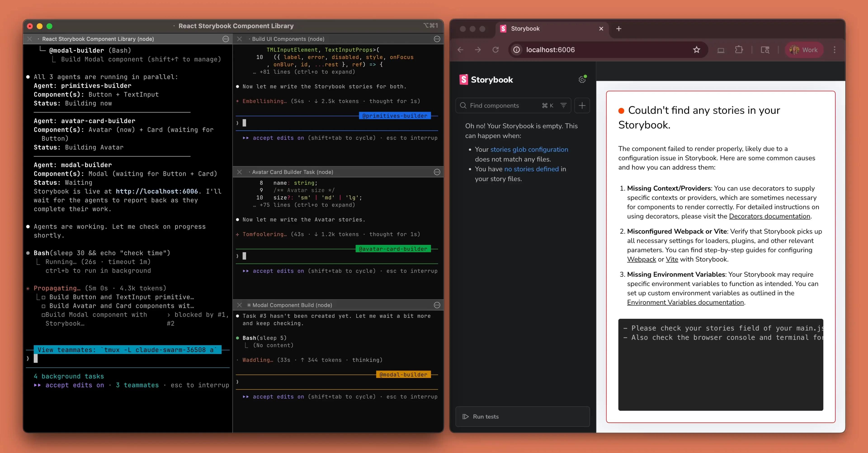Open options circle in Build UI Components pane
Viewport: 868px width, 453px height.
[437, 39]
